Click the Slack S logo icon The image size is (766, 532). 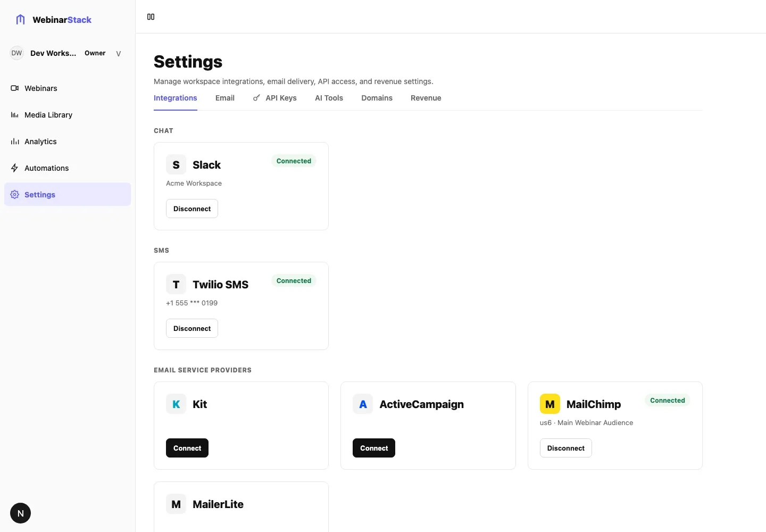tap(176, 165)
